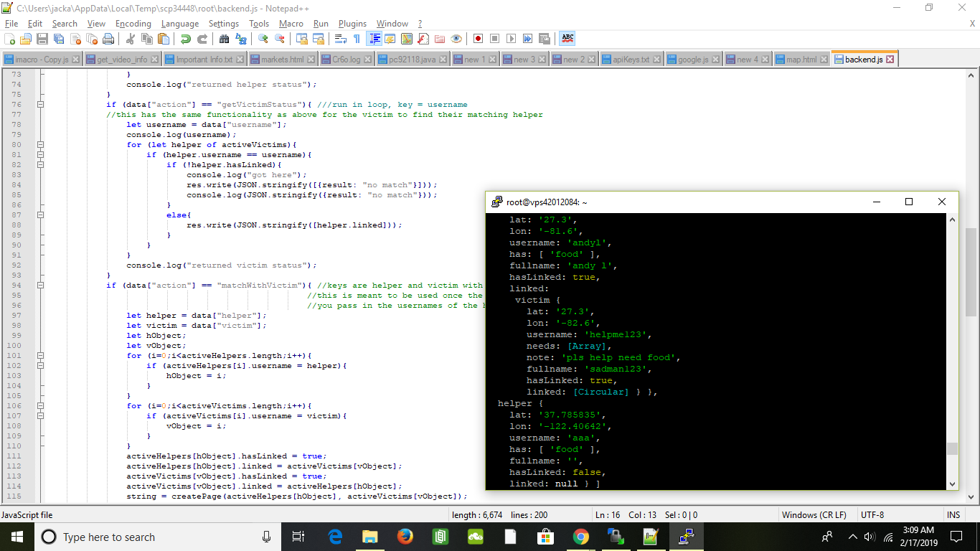Toggle word wrap in the toolbar
This screenshot has width=980, height=551.
click(341, 39)
